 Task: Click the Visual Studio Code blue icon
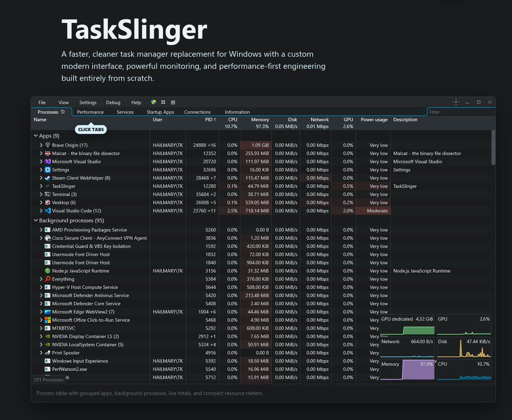(48, 211)
